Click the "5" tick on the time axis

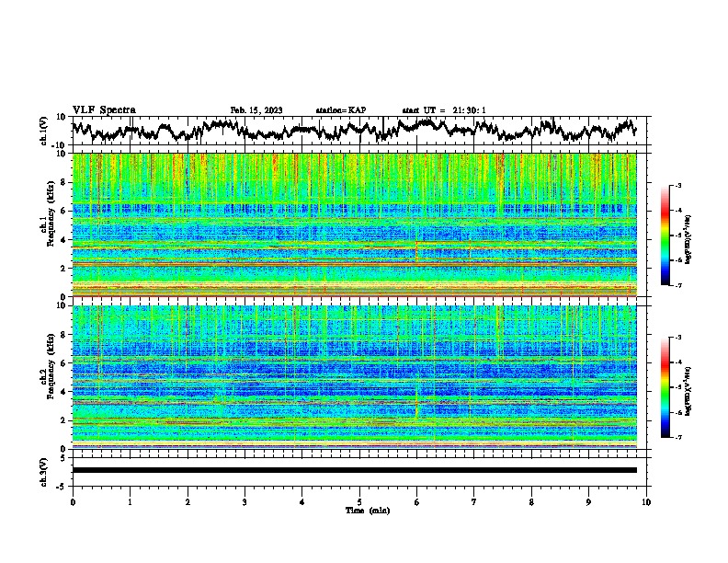[x=359, y=502]
